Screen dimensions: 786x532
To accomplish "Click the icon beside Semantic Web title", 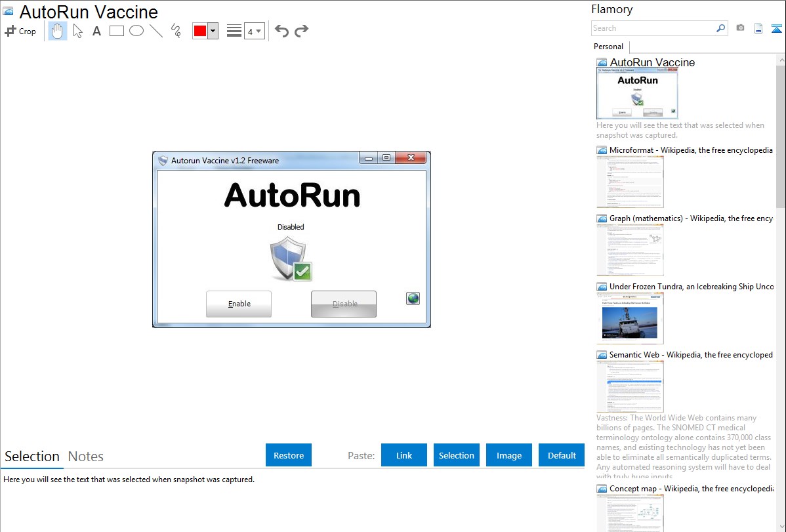I will point(602,355).
